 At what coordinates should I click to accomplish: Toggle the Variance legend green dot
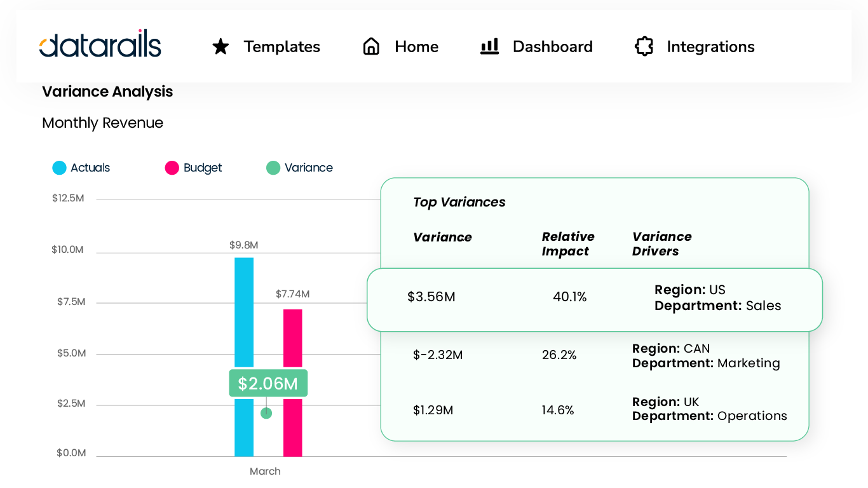pyautogui.click(x=273, y=168)
